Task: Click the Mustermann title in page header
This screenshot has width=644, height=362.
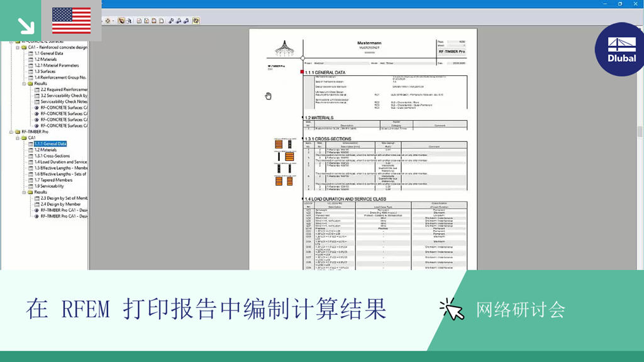Action: coord(369,43)
